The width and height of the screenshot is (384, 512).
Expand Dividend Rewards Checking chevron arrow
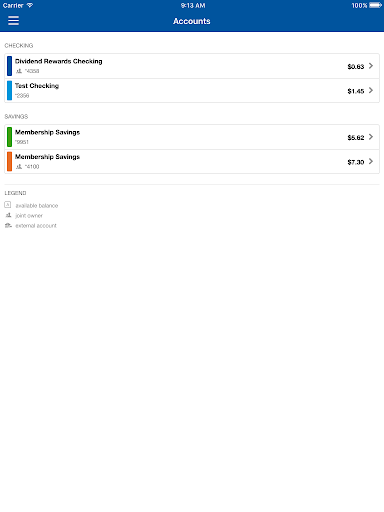tap(371, 66)
